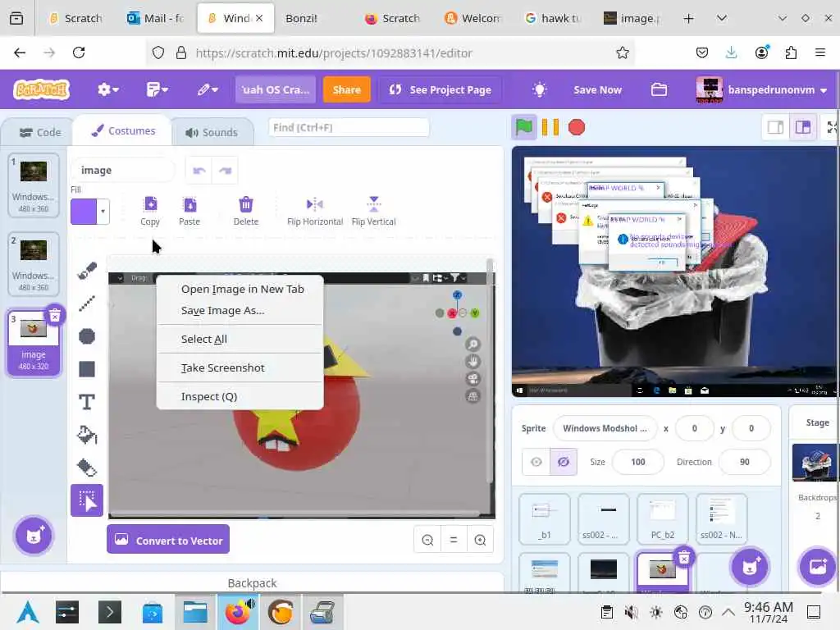Click the green flag to run

[524, 127]
